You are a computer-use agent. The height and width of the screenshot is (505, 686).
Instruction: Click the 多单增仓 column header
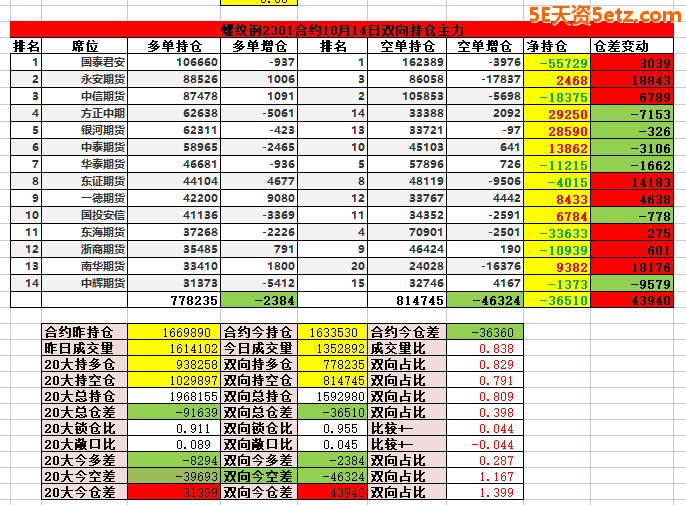click(x=259, y=46)
